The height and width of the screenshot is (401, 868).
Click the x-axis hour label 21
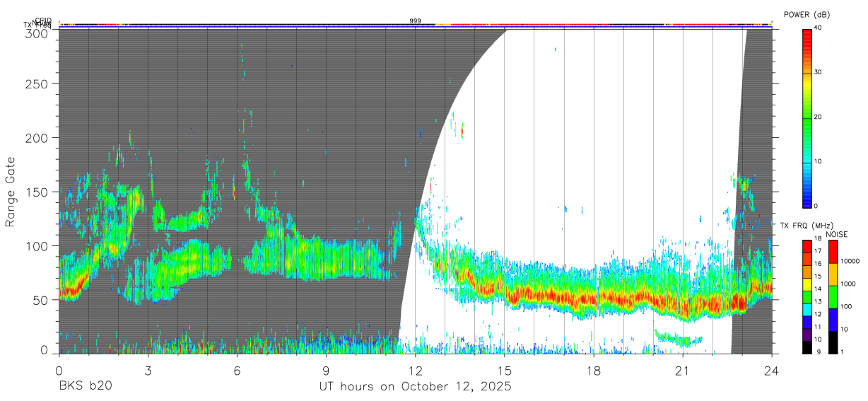(683, 370)
